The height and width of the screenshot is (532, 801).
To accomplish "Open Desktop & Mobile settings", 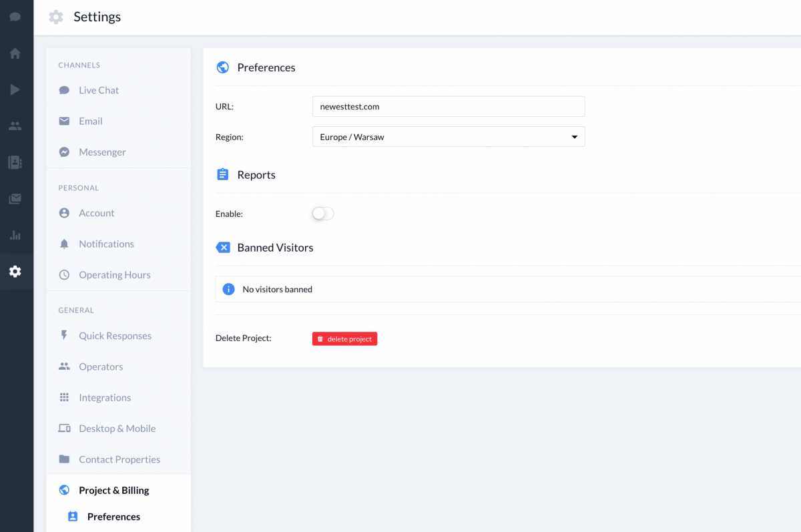I will 119,429.
